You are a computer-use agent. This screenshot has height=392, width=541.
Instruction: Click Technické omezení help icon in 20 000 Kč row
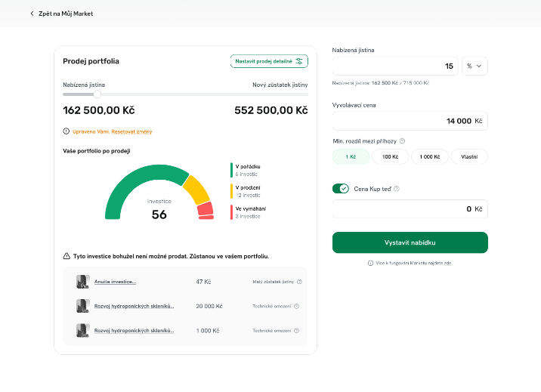tap(296, 306)
